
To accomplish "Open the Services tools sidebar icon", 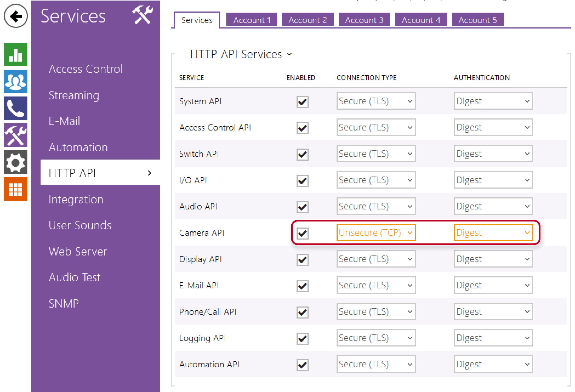I will tap(16, 135).
